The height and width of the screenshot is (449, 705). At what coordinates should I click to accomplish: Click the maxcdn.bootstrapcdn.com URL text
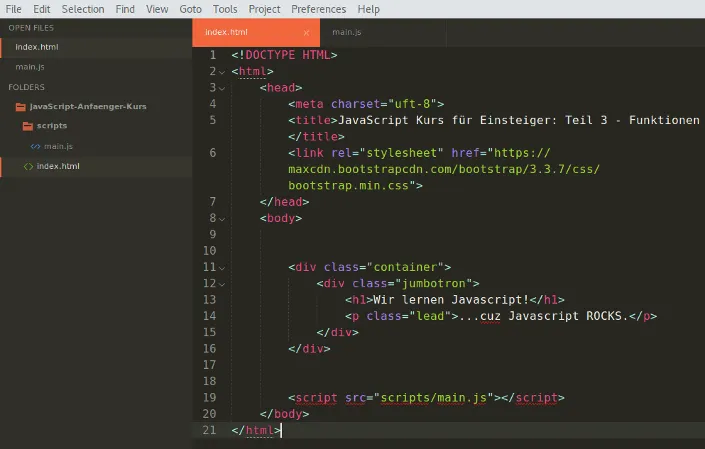coord(444,169)
